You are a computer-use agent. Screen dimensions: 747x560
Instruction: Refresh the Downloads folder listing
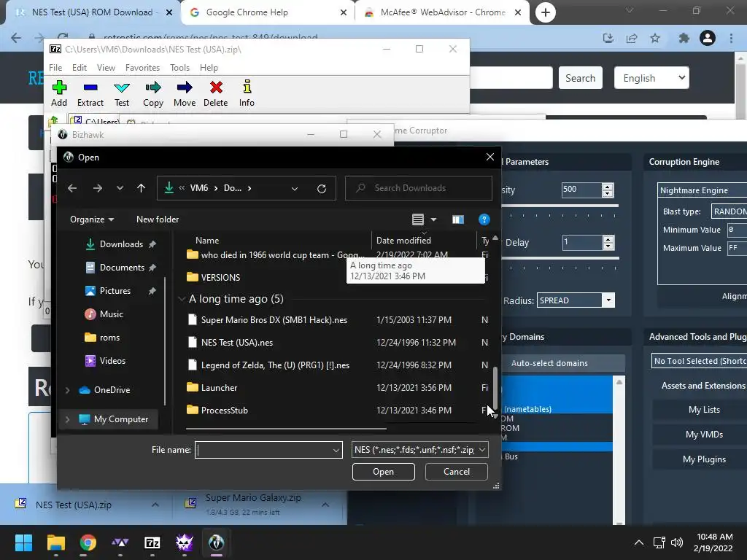tap(322, 189)
